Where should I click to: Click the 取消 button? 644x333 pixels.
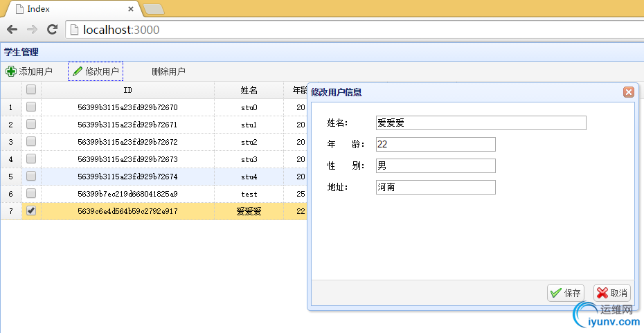click(612, 293)
